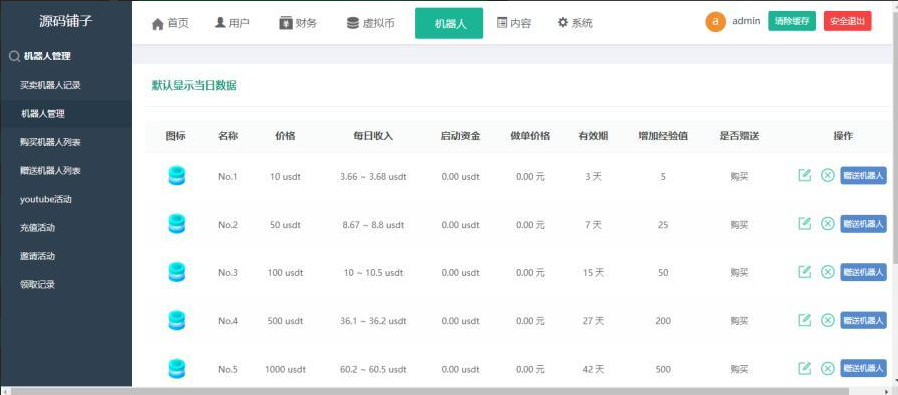898x395 pixels.
Task: Click the 安全退出 logout button
Action: (848, 21)
